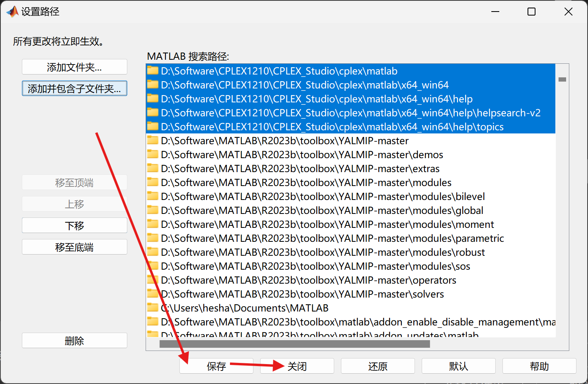Click the 移至底端 button
588x384 pixels.
point(74,247)
